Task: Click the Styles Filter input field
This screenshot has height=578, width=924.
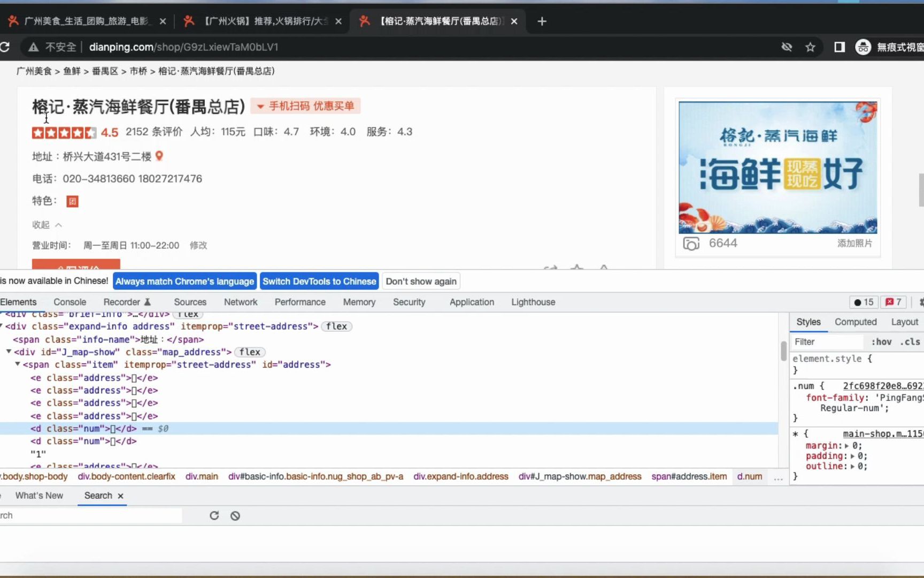Action: point(827,342)
